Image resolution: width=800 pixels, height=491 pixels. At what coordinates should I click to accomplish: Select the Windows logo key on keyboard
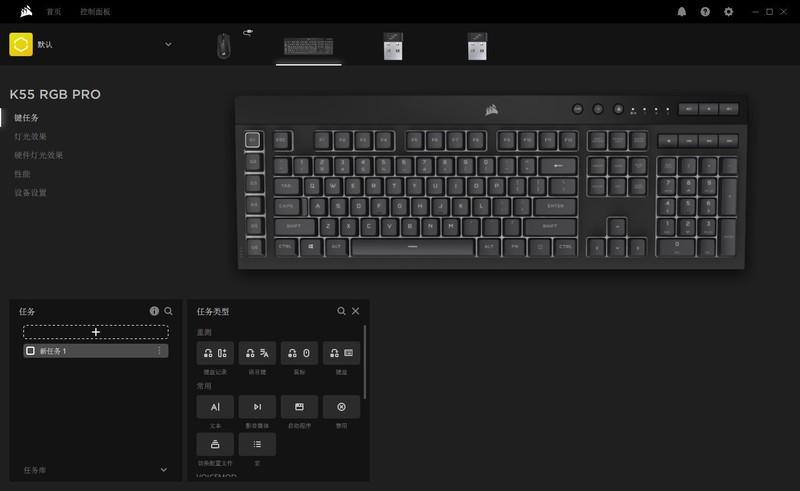(x=311, y=247)
